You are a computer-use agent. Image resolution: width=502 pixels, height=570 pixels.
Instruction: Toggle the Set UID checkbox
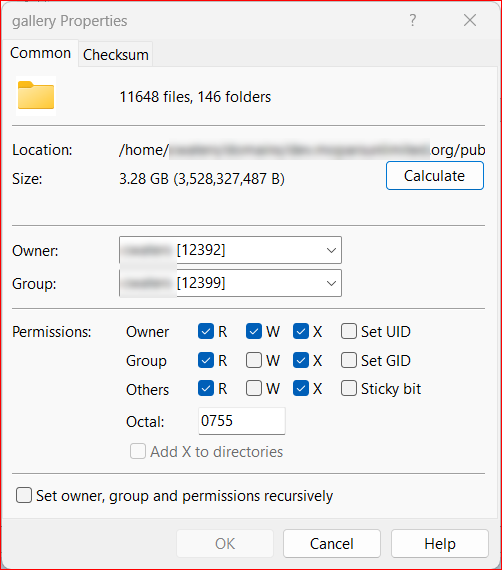(x=349, y=332)
